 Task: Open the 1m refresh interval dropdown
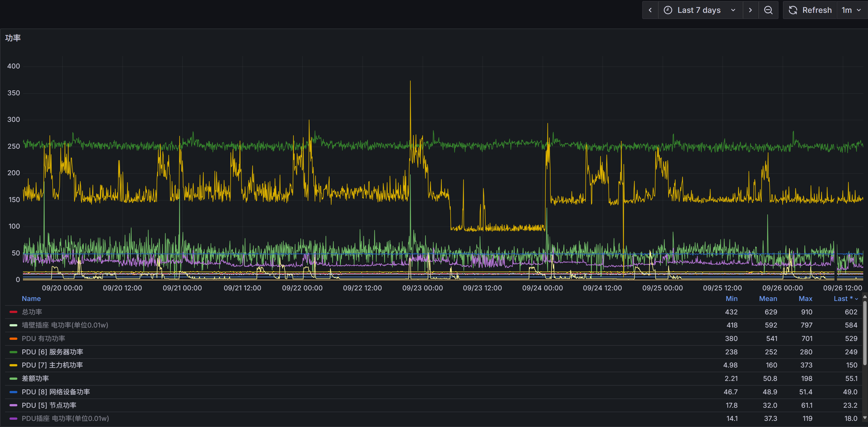[x=851, y=10]
